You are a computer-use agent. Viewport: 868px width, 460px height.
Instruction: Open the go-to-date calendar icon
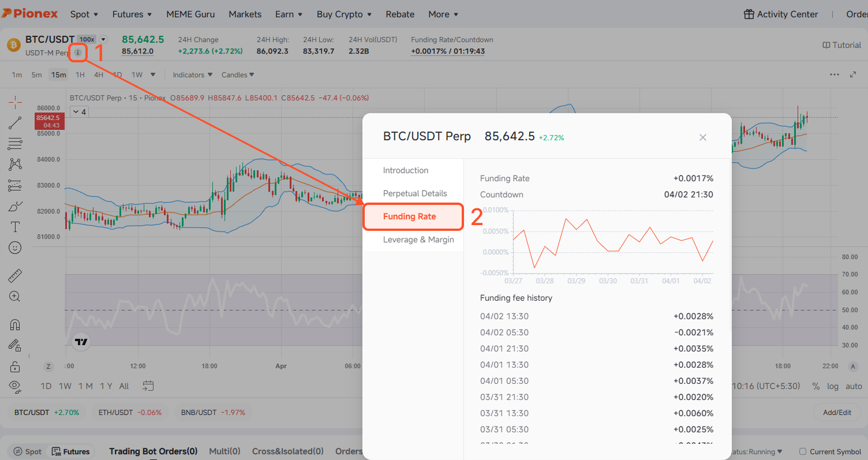148,386
